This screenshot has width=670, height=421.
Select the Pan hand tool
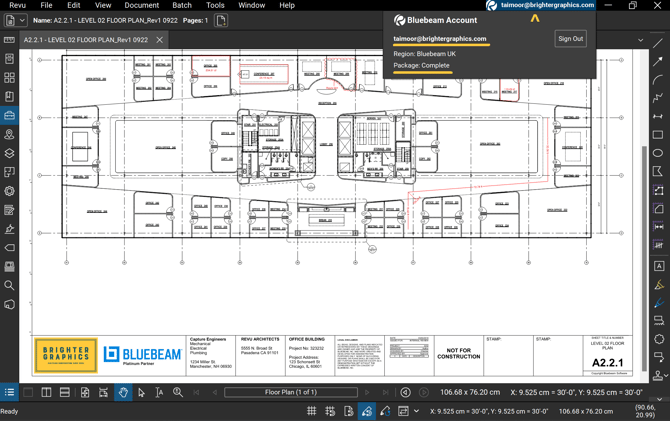[x=123, y=392]
